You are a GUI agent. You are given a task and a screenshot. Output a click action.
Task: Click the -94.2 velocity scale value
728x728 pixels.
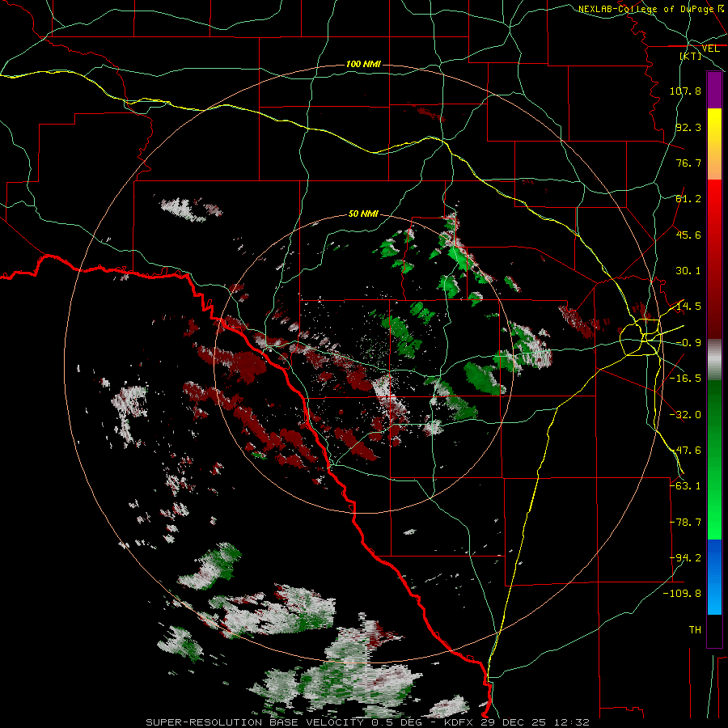point(685,558)
